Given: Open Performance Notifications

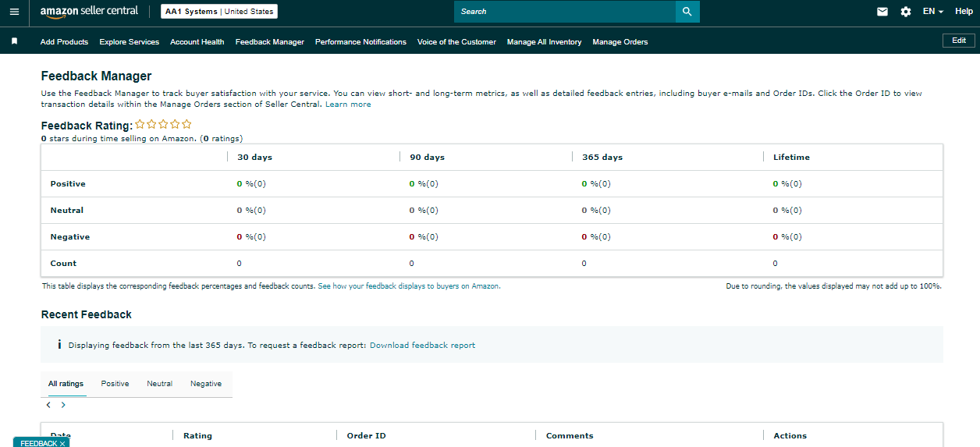Looking at the screenshot, I should [x=360, y=42].
